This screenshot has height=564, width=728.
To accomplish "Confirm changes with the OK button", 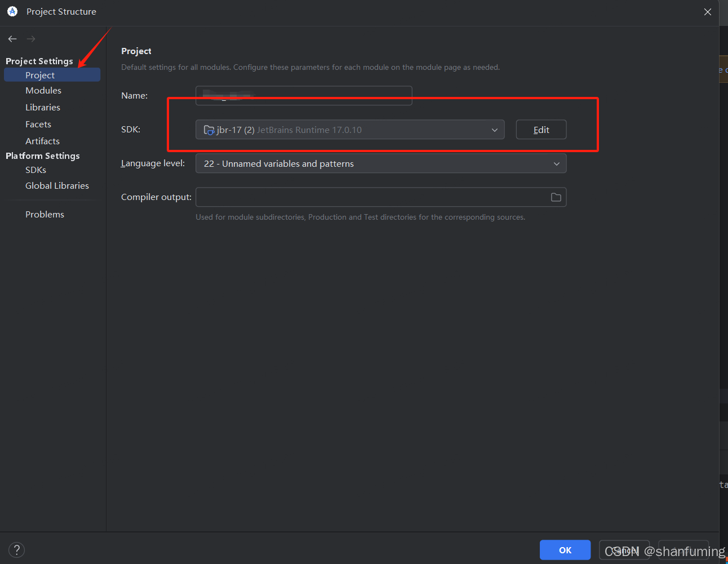I will click(565, 550).
